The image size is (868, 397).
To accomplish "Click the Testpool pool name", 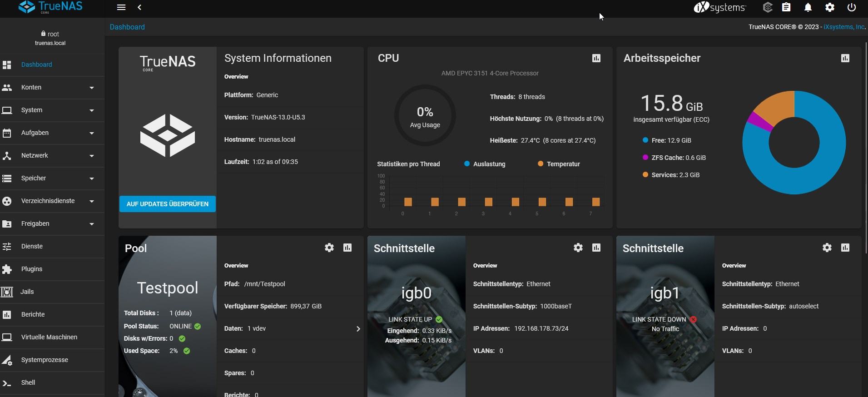I will click(x=168, y=288).
